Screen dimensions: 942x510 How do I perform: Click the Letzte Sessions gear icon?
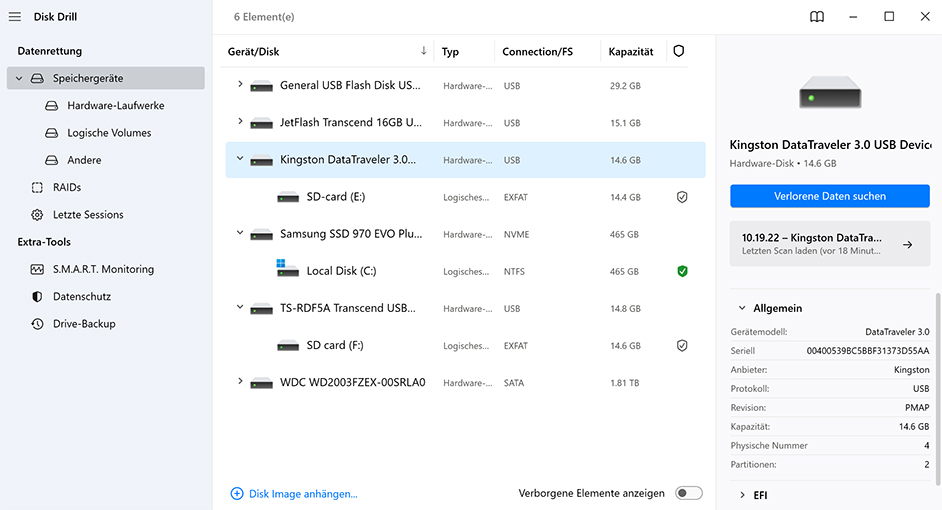37,214
